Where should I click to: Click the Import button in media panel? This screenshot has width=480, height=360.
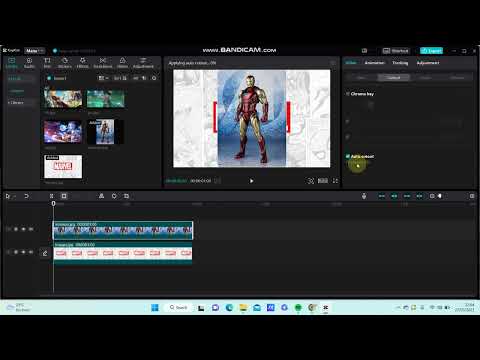[57, 78]
